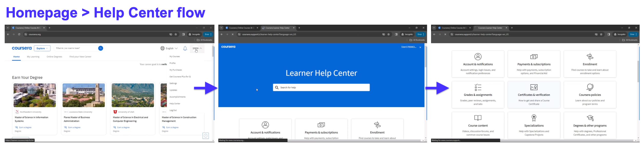Click the Payments & subscriptions icon in middle screenshot
The image size is (644, 149).
click(321, 125)
